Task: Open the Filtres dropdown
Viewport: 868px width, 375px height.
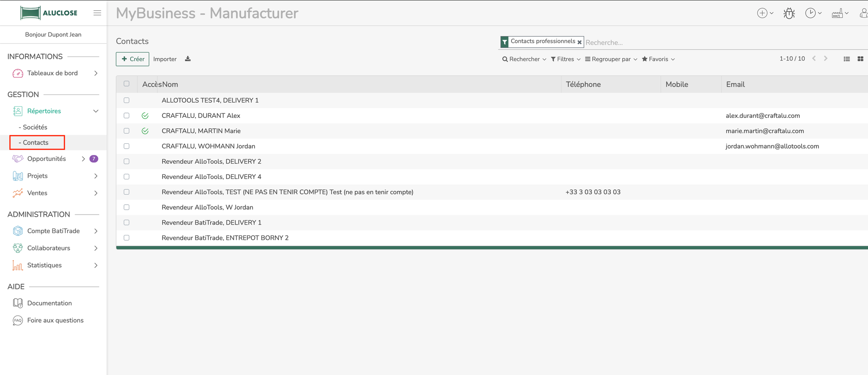Action: click(x=565, y=59)
